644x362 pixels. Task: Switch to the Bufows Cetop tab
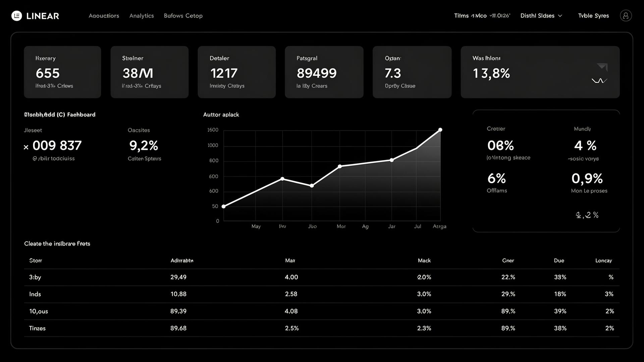click(x=183, y=15)
